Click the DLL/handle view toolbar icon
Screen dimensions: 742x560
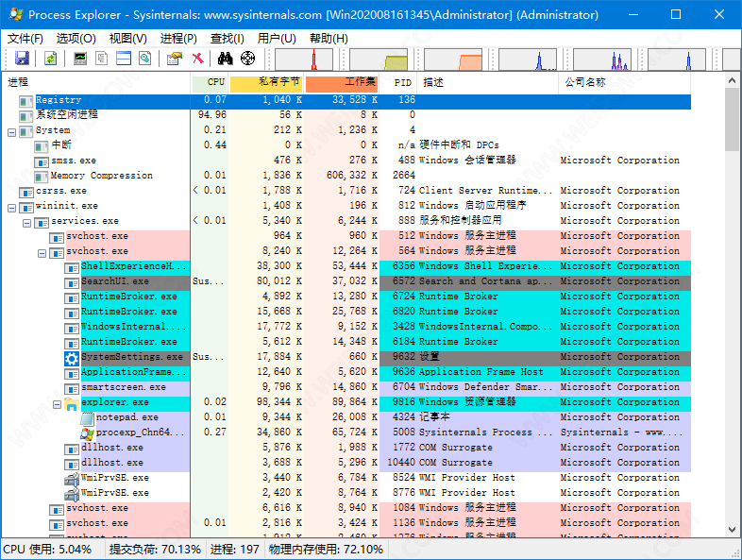(144, 59)
